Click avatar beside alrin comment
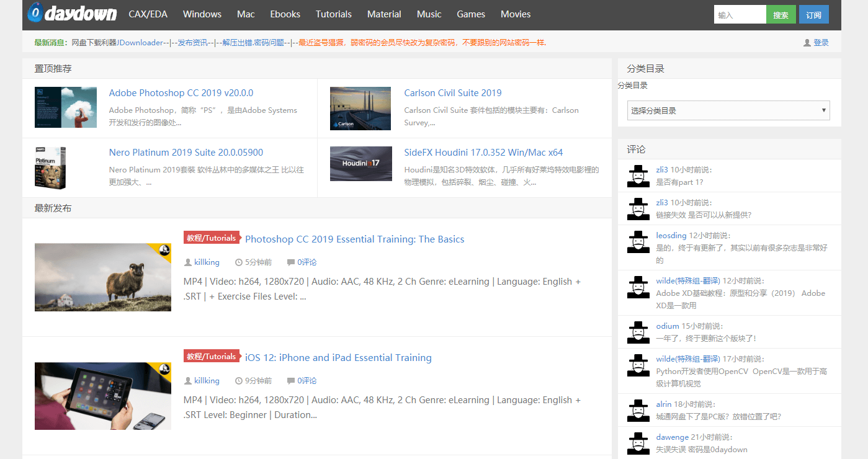 point(638,411)
